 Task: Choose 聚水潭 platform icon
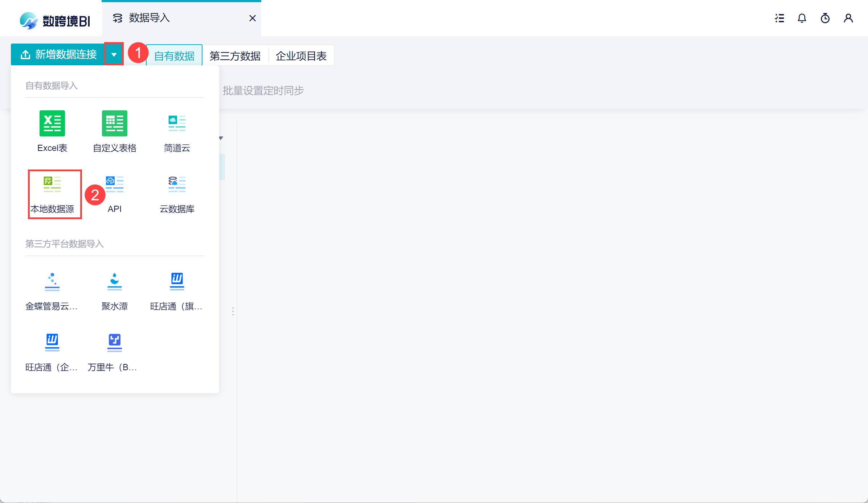point(115,282)
